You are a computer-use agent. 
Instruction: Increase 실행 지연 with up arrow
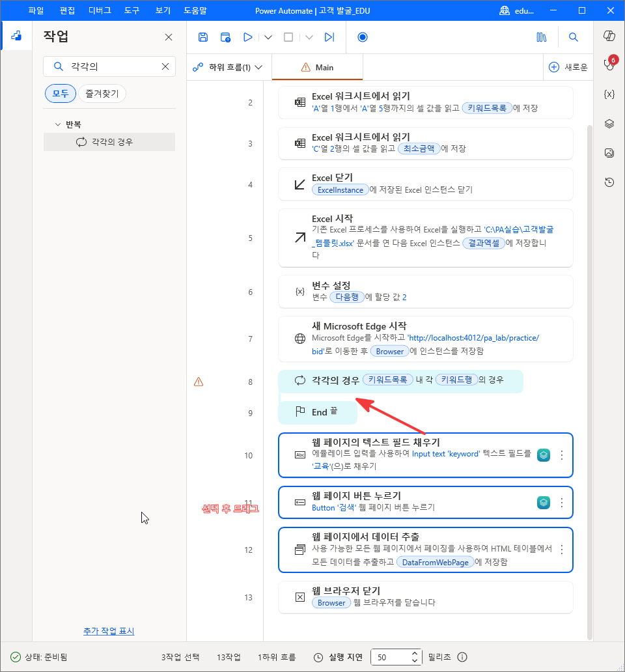point(414,654)
